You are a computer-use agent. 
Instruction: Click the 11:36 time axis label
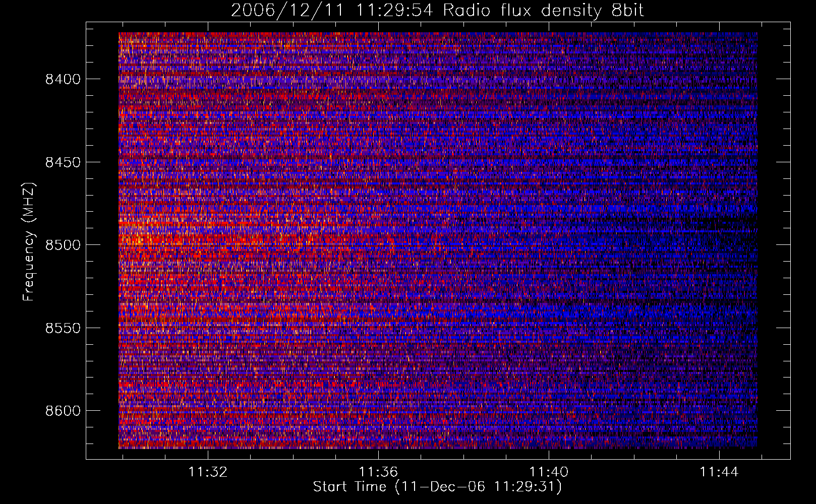[x=378, y=472]
